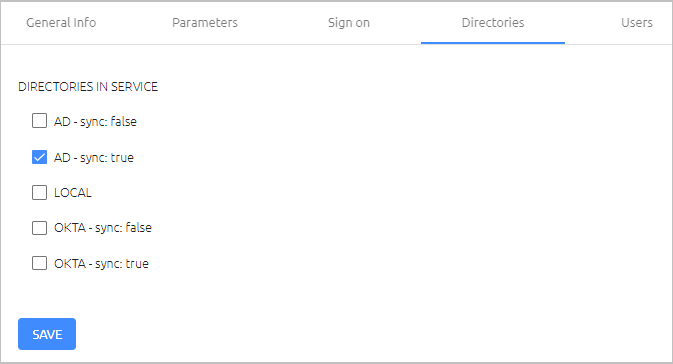Click the 'AD - sync: true' label text

(x=94, y=158)
